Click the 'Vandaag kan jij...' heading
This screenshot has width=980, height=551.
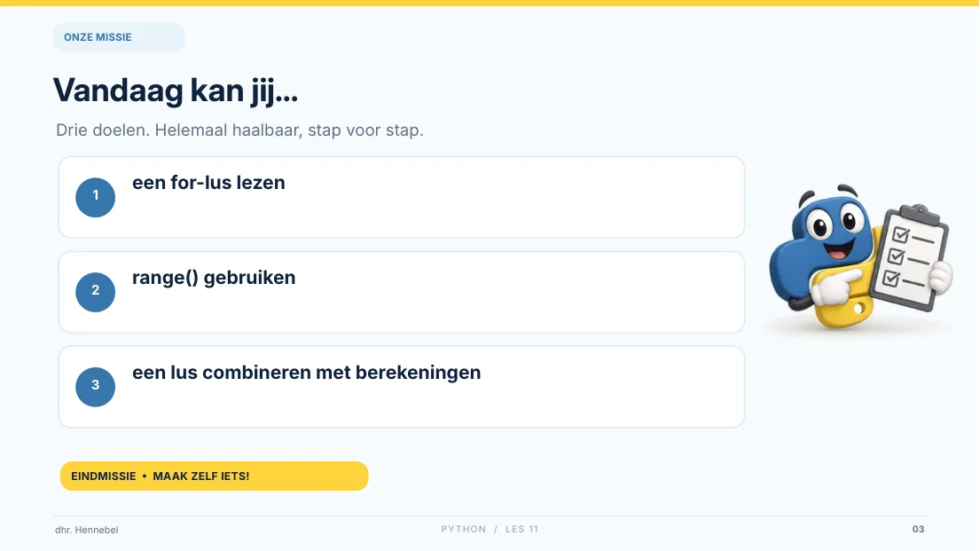point(176,91)
